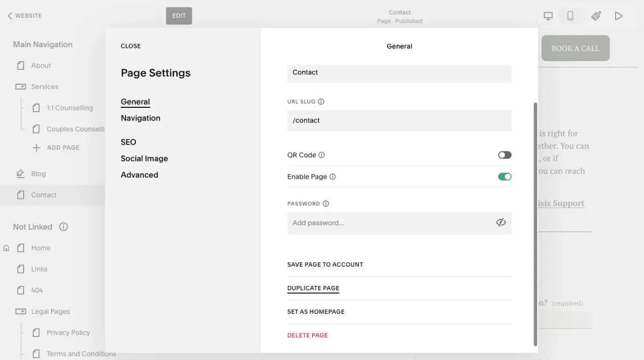Expand the Services folder icon
The image size is (644, 360).
pyautogui.click(x=20, y=86)
